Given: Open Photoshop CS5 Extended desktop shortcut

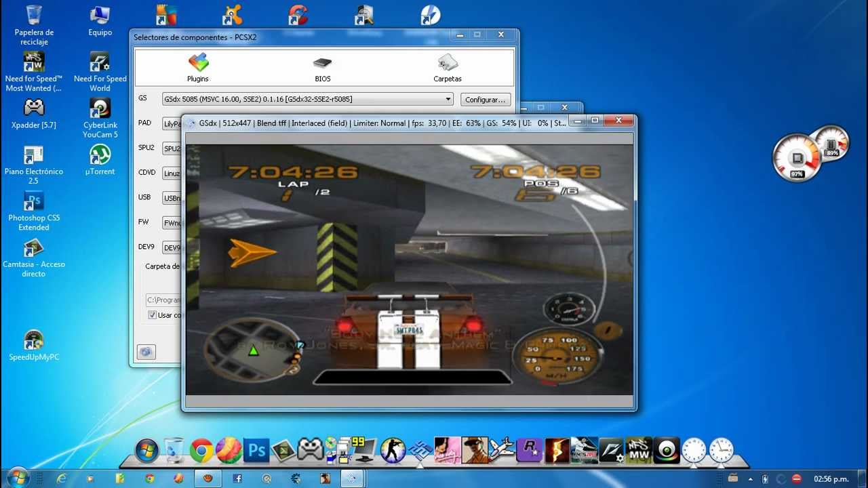Looking at the screenshot, I should (34, 211).
